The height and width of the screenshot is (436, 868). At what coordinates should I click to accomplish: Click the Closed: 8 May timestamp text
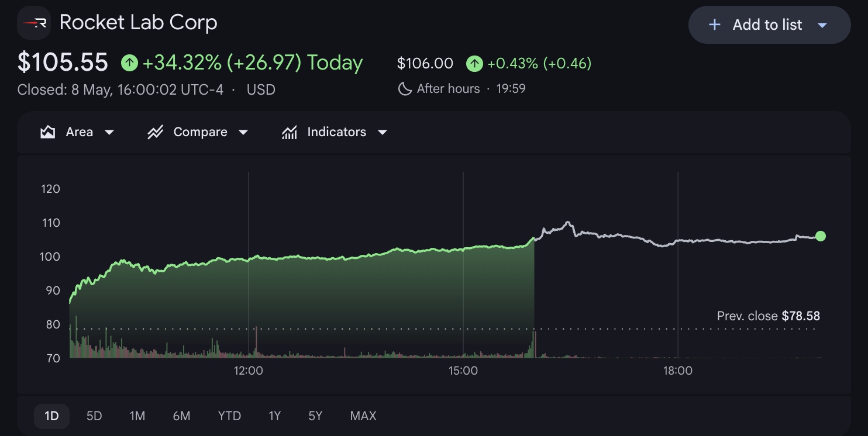[120, 90]
